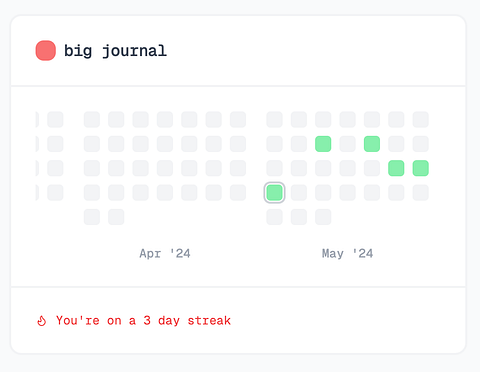Mark the last cell in May's top row
Image resolution: width=480 pixels, height=372 pixels.
click(x=420, y=120)
